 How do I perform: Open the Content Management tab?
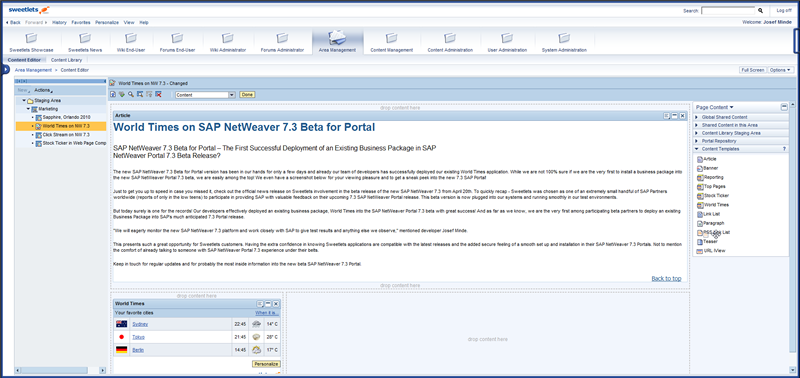[x=391, y=42]
